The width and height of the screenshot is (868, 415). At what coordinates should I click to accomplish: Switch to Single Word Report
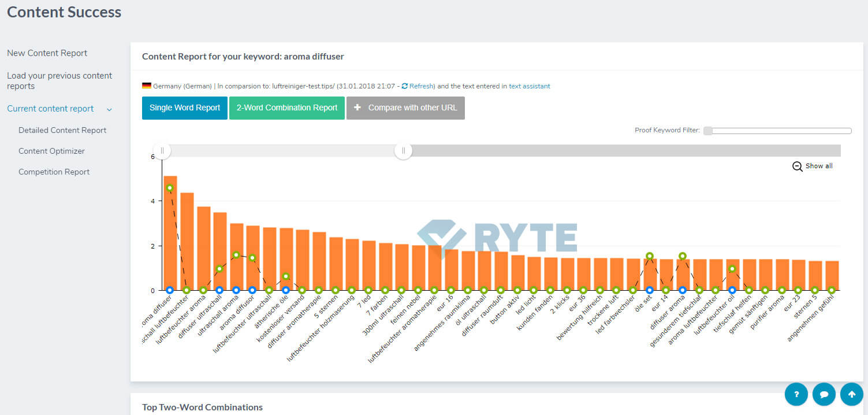(x=185, y=108)
